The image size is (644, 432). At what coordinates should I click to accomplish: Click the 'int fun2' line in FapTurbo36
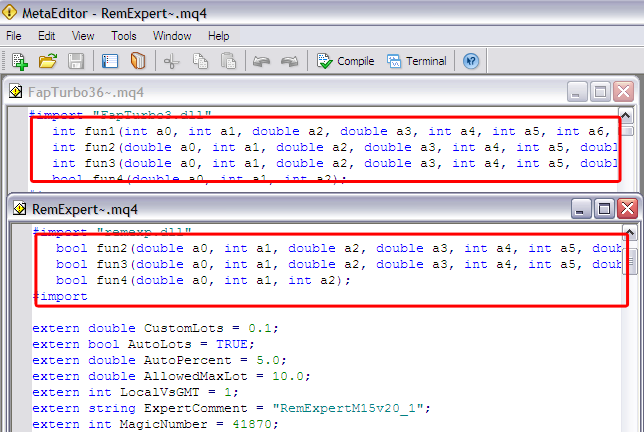[334, 147]
